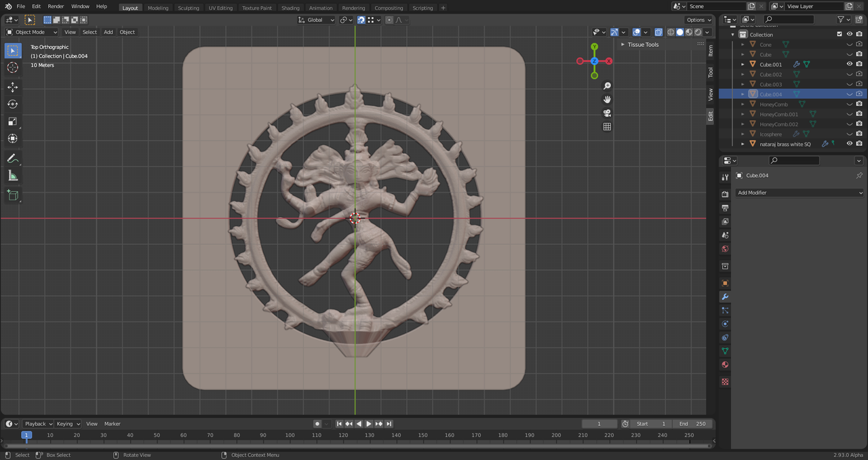Select HoneyComb.001 in the outliner
868x460 pixels.
point(778,114)
